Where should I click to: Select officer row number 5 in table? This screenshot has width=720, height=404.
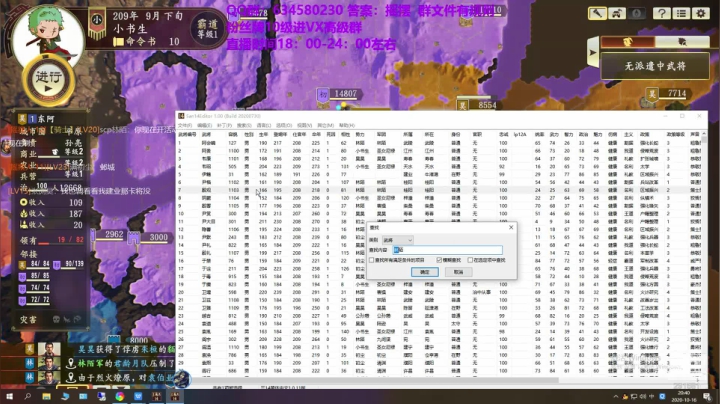click(439, 174)
